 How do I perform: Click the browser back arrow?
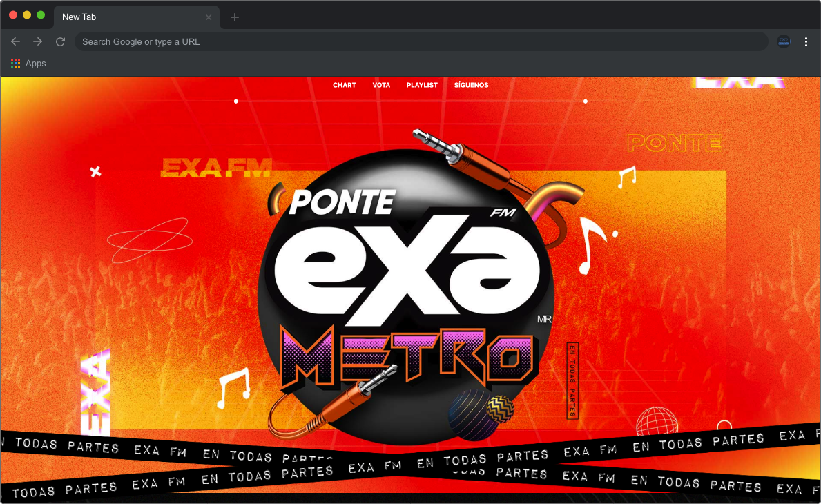[x=16, y=41]
